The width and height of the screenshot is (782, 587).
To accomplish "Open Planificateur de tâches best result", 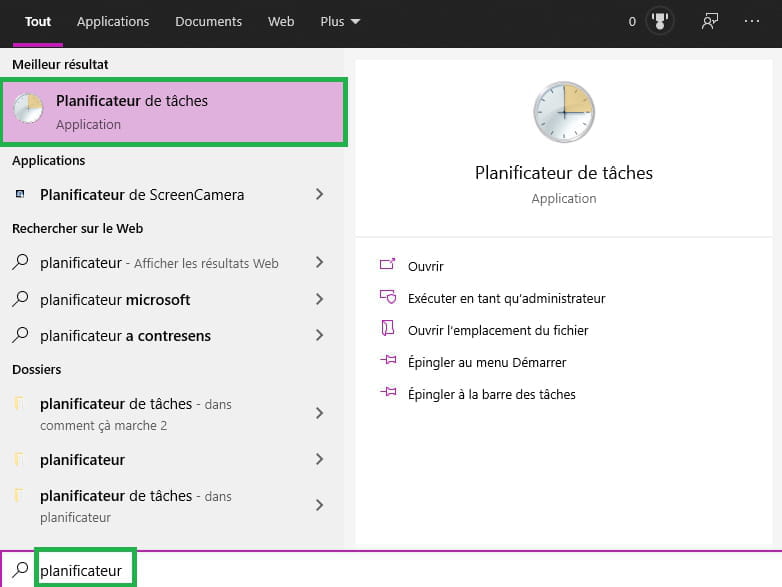I will [174, 112].
